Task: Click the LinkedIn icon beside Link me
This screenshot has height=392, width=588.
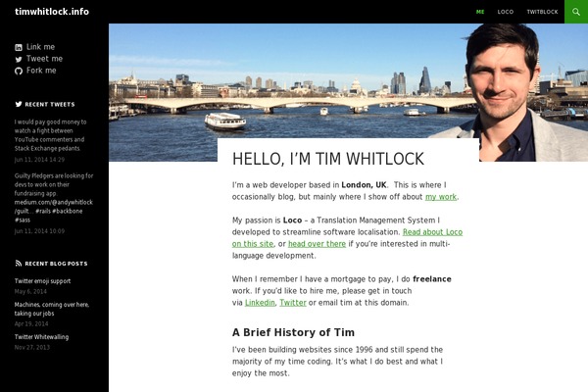Action: [x=19, y=47]
